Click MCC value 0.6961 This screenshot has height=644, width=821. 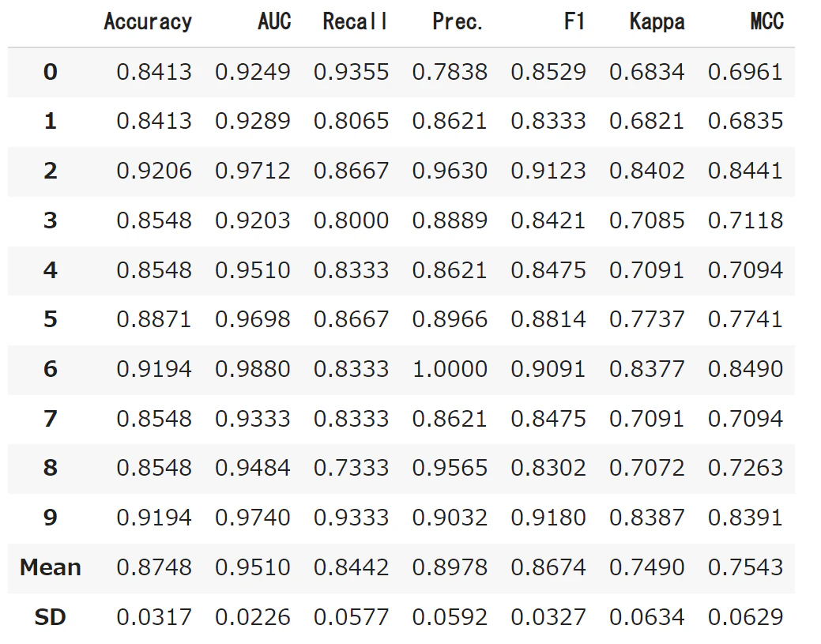pyautogui.click(x=746, y=72)
